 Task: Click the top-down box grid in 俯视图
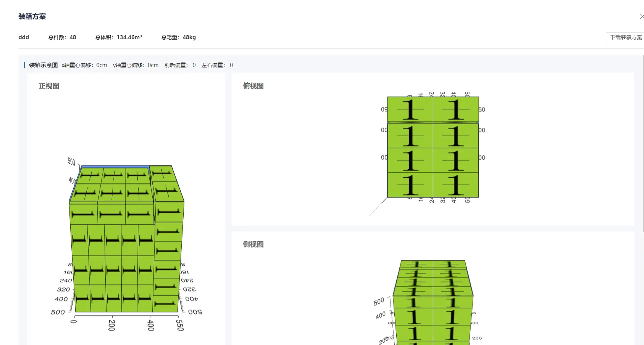pyautogui.click(x=433, y=147)
